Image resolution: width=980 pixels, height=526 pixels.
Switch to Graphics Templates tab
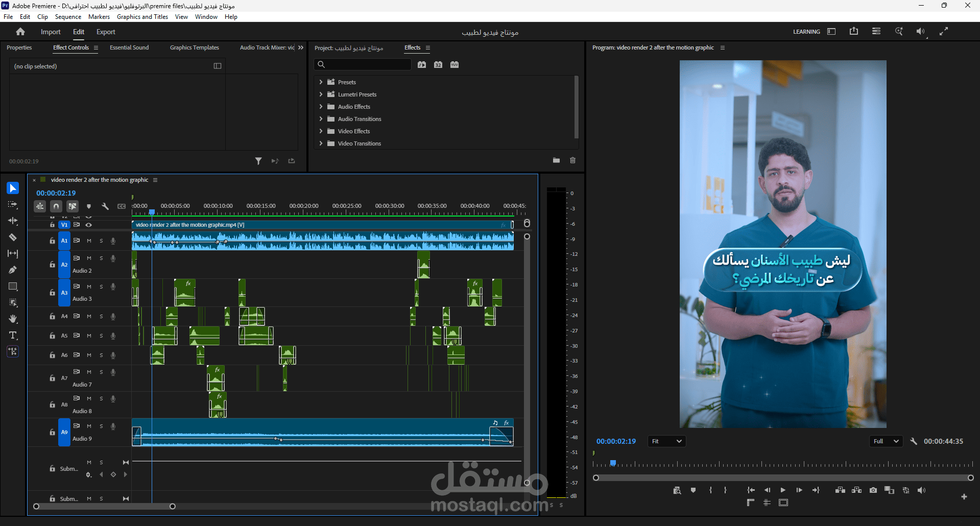point(195,47)
